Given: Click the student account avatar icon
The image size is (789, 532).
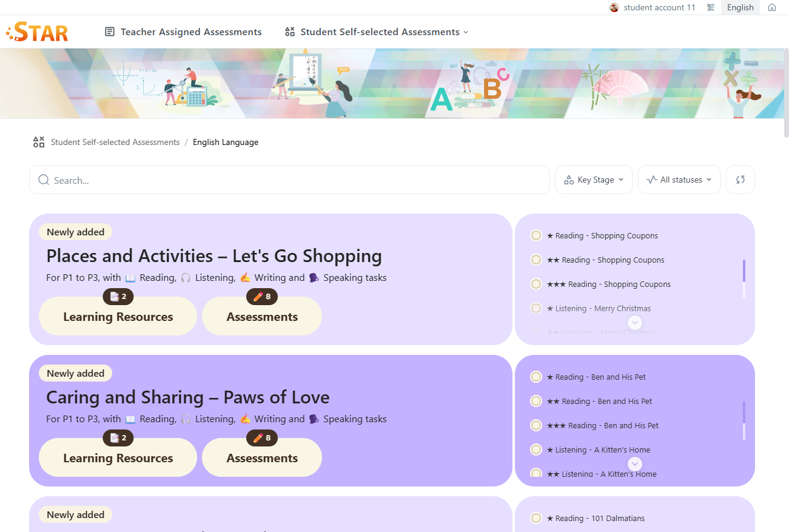Looking at the screenshot, I should click(x=614, y=7).
